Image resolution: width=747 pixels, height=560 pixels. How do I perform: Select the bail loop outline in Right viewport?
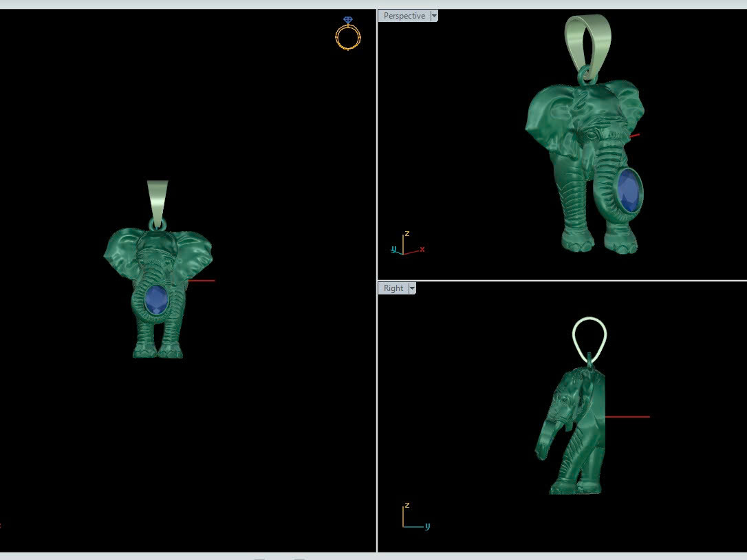[x=589, y=334]
